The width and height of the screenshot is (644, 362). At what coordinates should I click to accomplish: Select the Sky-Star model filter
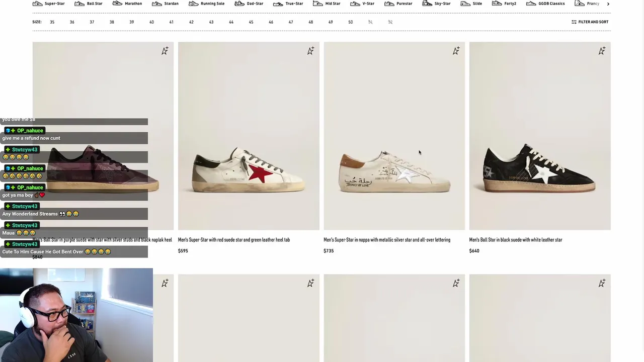tap(437, 4)
